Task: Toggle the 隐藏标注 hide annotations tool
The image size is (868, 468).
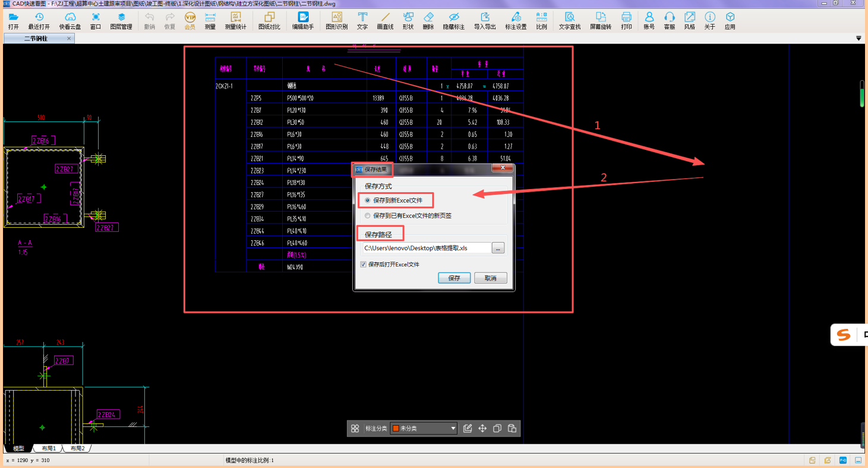Action: coord(454,21)
